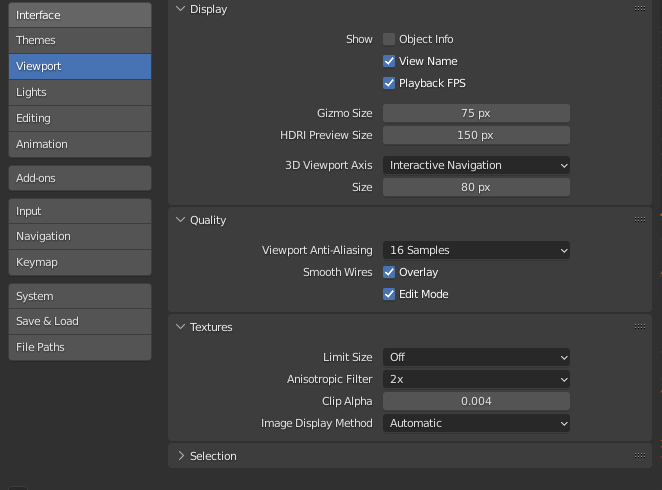Open the Image Display Method dropdown
The width and height of the screenshot is (662, 490).
(476, 423)
